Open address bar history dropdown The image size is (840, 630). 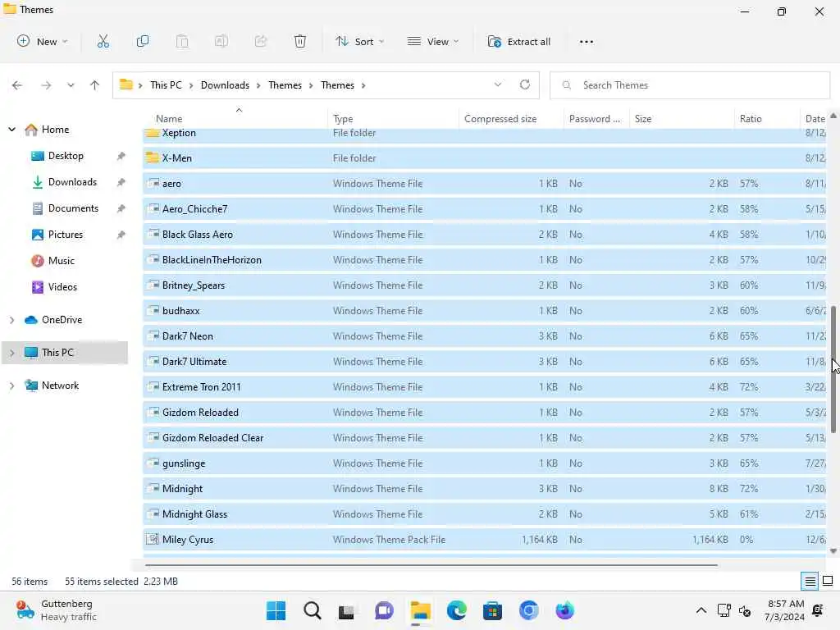click(x=498, y=84)
